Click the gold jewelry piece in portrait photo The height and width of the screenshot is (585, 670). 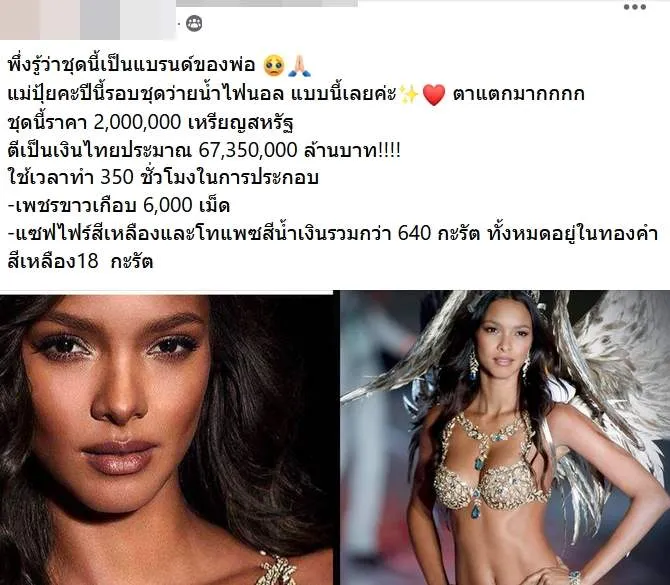point(277,570)
